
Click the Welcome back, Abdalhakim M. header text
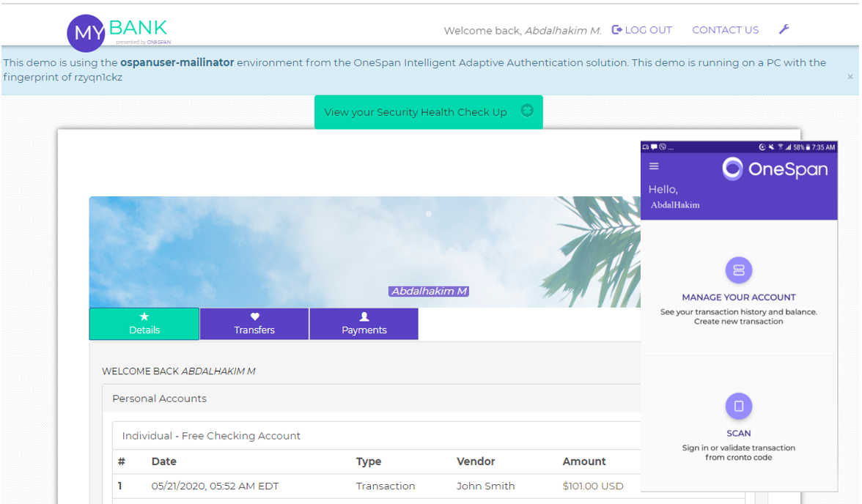pyautogui.click(x=522, y=30)
